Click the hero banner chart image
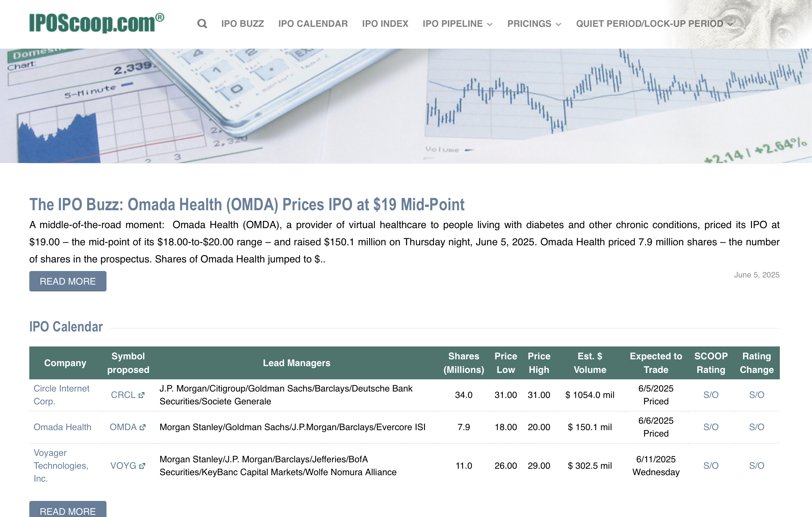 406,106
